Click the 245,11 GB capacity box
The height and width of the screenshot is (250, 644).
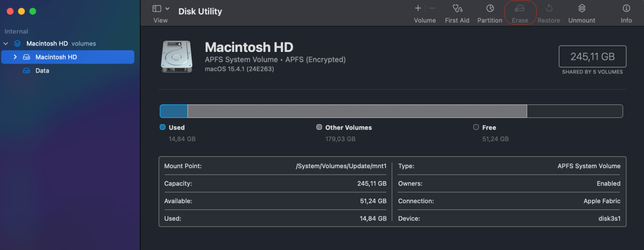tap(592, 56)
